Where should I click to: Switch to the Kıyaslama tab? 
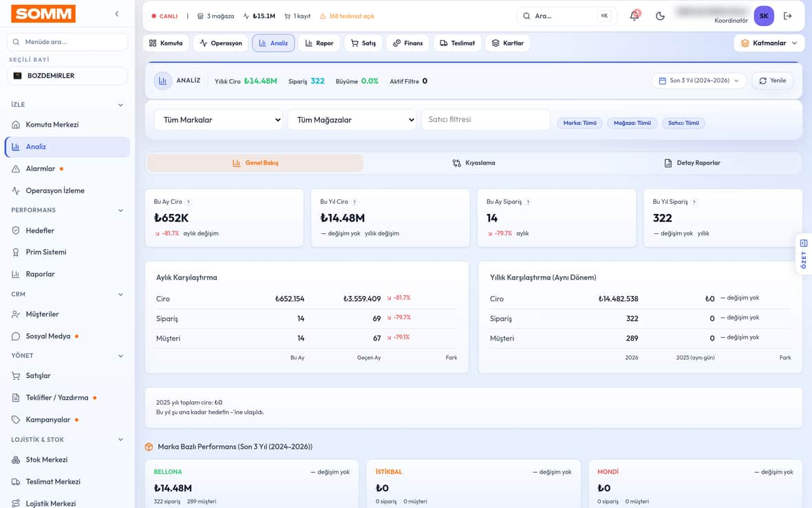pos(473,163)
